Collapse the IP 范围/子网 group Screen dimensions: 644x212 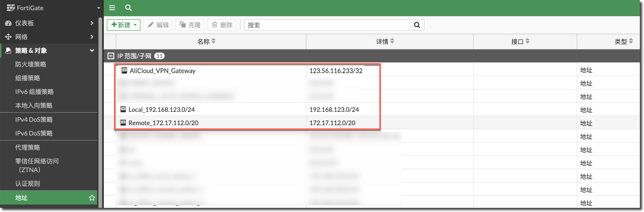111,56
